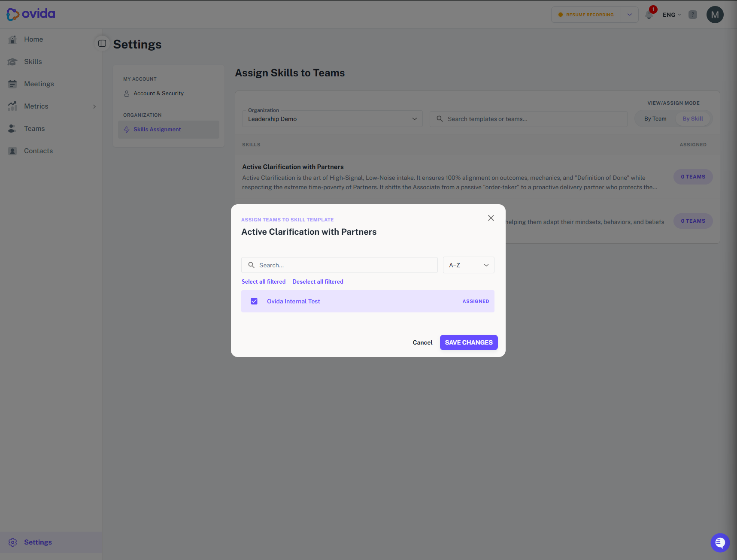737x560 pixels.
Task: Open Account & Security settings
Action: (158, 94)
